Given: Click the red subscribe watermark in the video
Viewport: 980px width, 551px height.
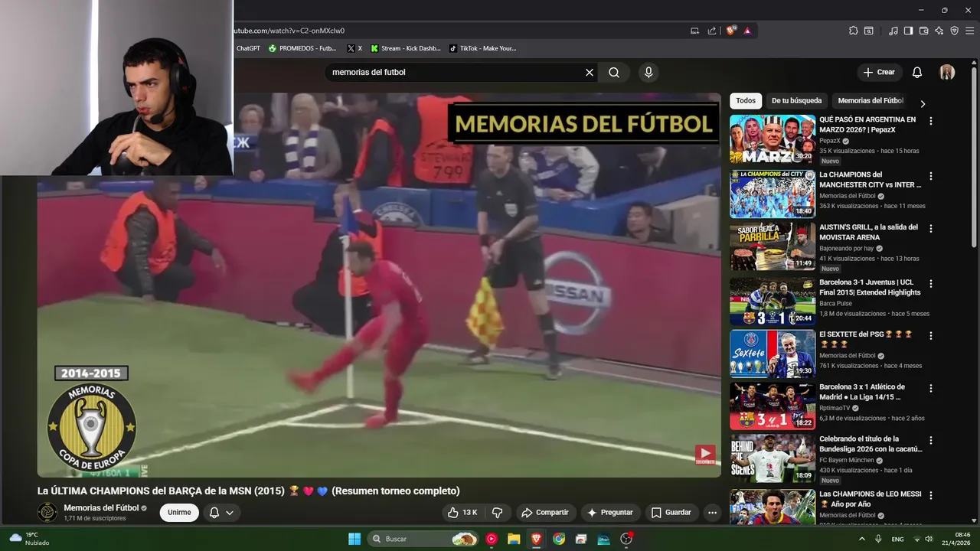Looking at the screenshot, I should [705, 455].
